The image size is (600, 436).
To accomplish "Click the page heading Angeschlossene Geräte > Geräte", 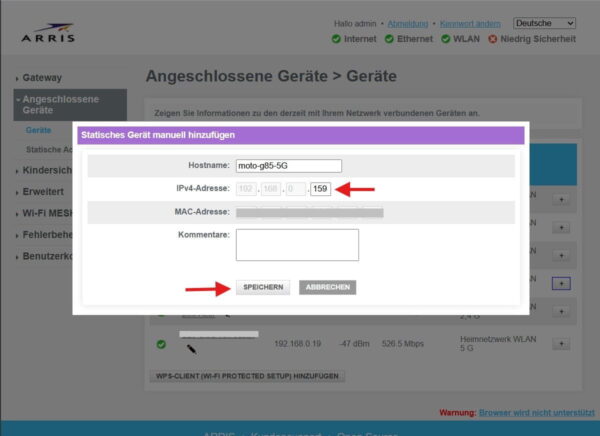I will (x=271, y=76).
